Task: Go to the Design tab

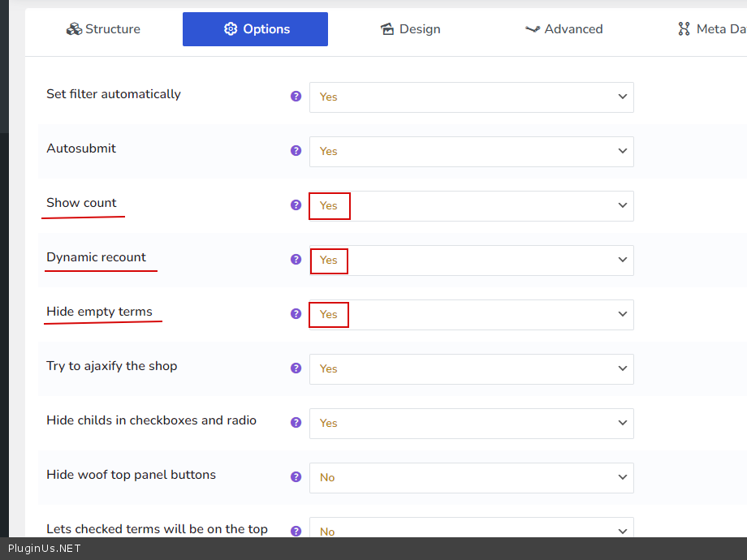Action: click(x=410, y=29)
